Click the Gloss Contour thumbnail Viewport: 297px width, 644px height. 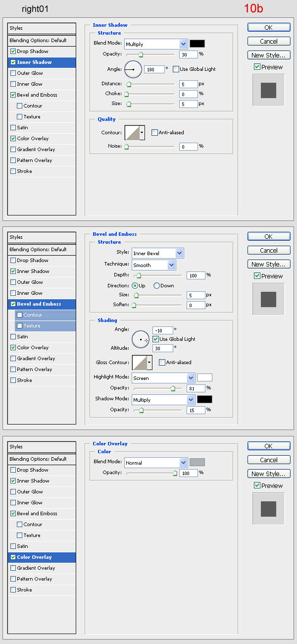139,363
